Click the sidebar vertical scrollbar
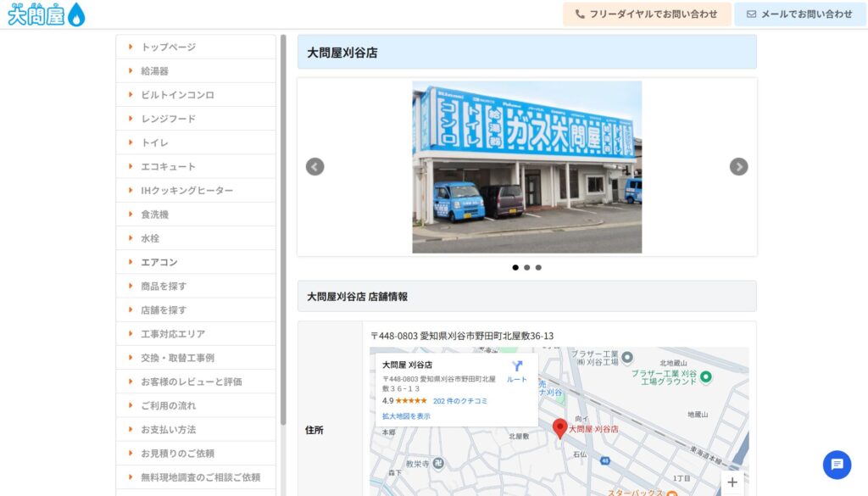The image size is (868, 496). point(283,230)
